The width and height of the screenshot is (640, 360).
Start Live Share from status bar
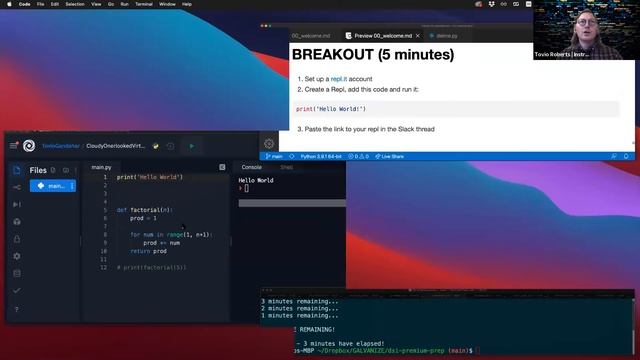[389, 156]
